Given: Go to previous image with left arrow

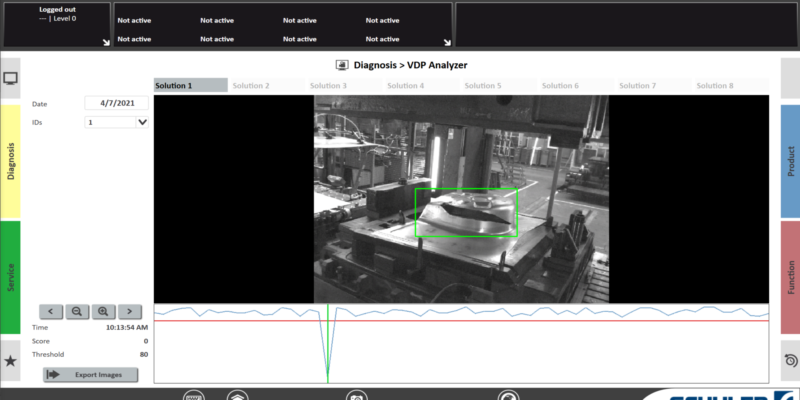Looking at the screenshot, I should [52, 311].
